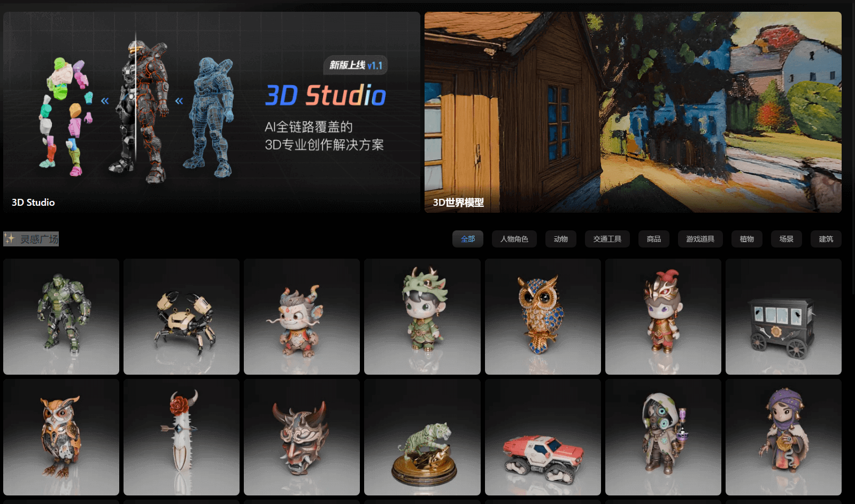Open the black carriage cart model
Image resolution: width=855 pixels, height=504 pixels.
[x=783, y=316]
